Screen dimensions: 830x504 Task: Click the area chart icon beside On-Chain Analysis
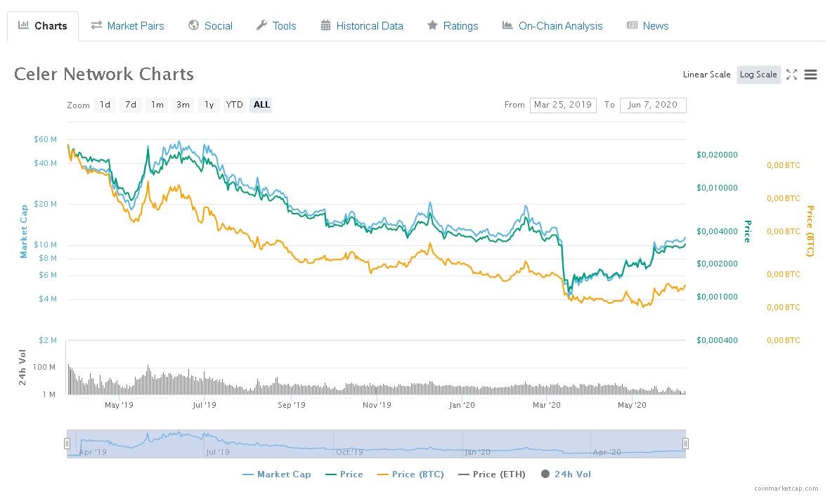point(507,25)
